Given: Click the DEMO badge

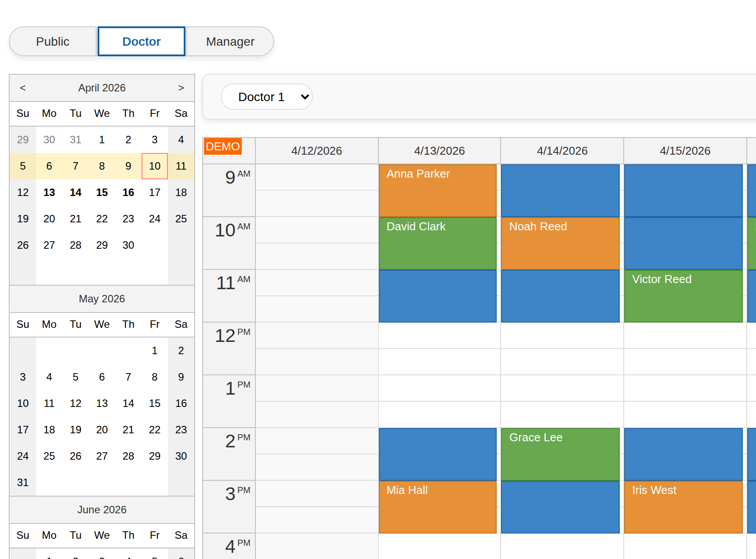Looking at the screenshot, I should coord(222,146).
